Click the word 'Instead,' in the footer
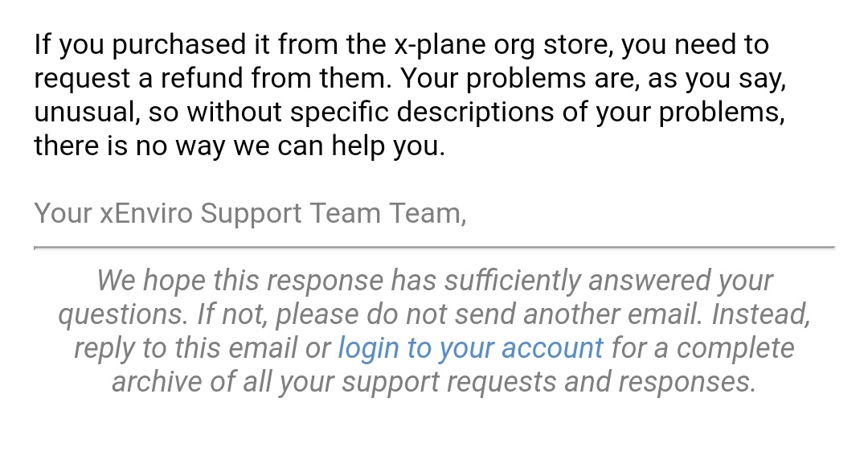The height and width of the screenshot is (468, 868). coord(761,314)
